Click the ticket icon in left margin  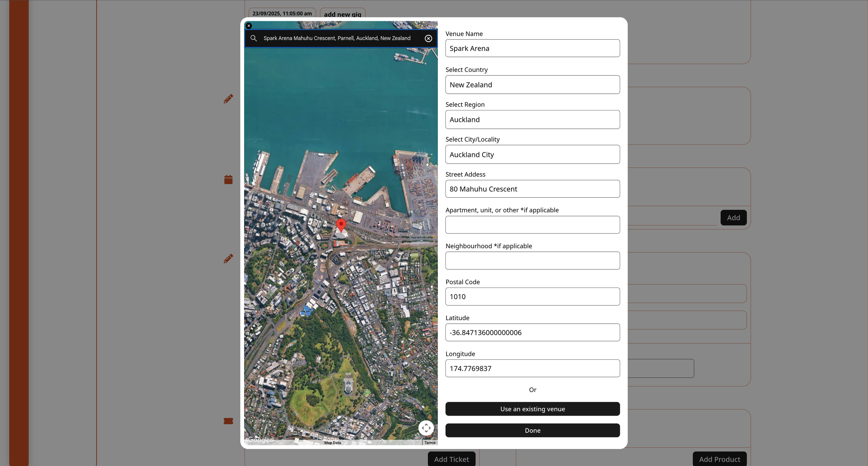tap(228, 421)
